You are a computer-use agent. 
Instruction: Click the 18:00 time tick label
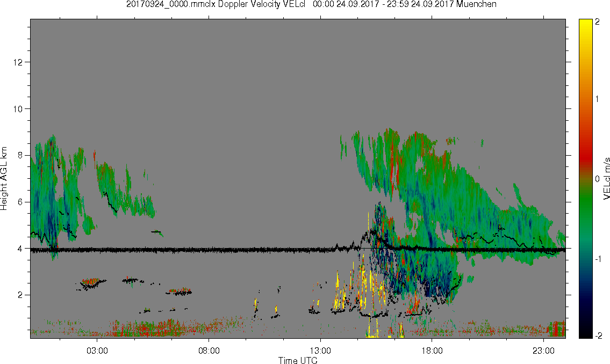click(432, 351)
